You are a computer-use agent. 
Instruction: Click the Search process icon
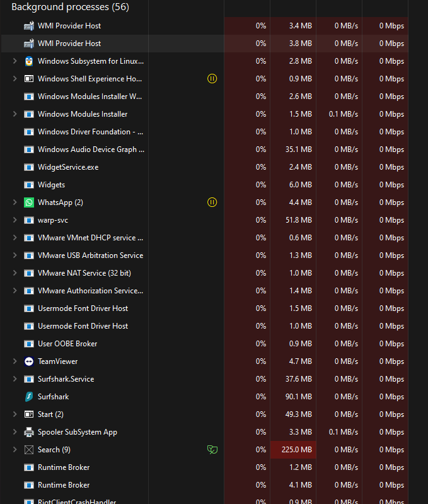point(29,450)
